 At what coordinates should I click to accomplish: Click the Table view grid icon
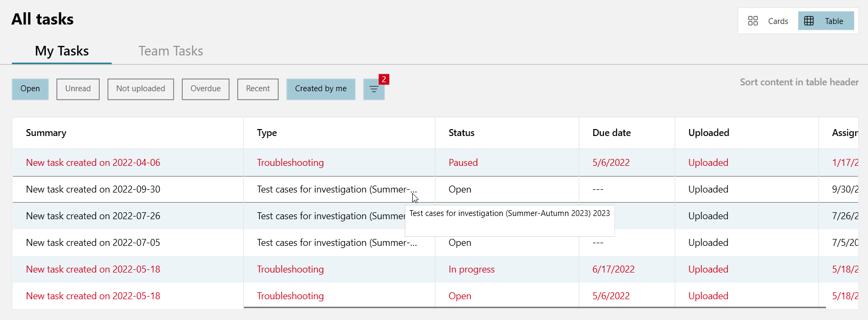[x=809, y=21]
